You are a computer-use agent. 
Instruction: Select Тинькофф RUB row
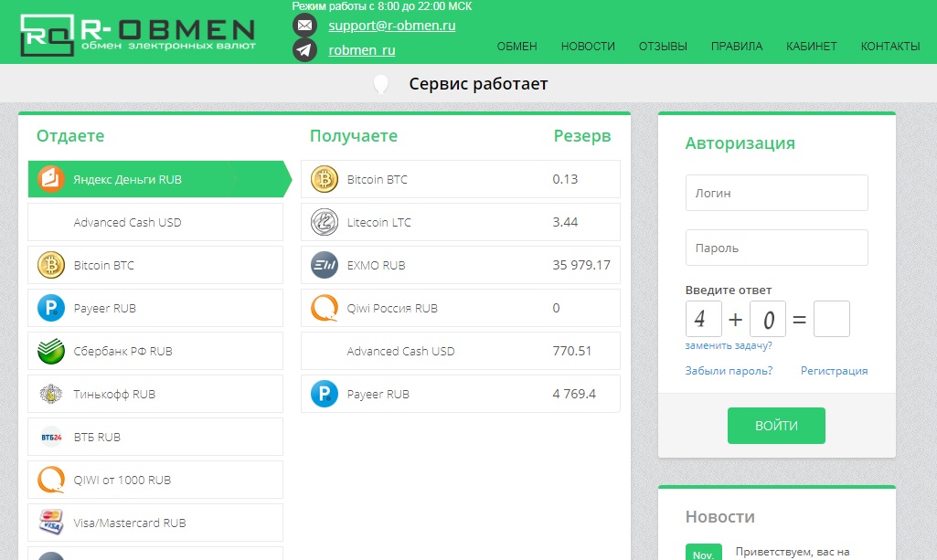(155, 394)
